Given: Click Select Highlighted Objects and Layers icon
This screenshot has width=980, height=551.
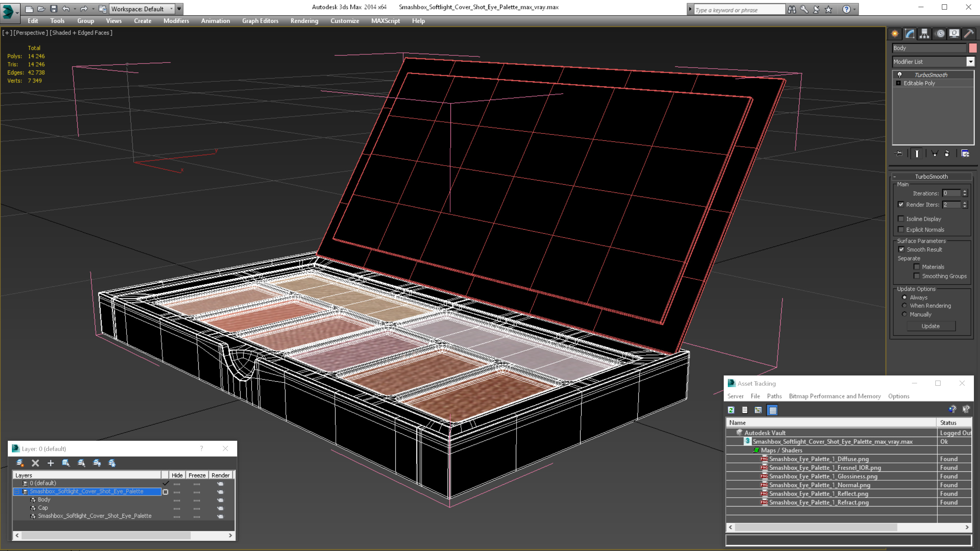Looking at the screenshot, I should [66, 463].
